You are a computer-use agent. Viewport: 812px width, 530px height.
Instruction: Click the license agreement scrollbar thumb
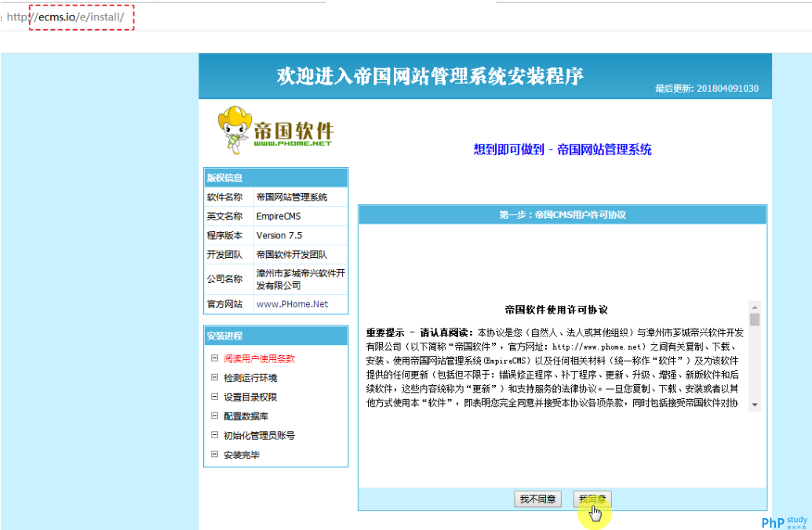point(755,319)
